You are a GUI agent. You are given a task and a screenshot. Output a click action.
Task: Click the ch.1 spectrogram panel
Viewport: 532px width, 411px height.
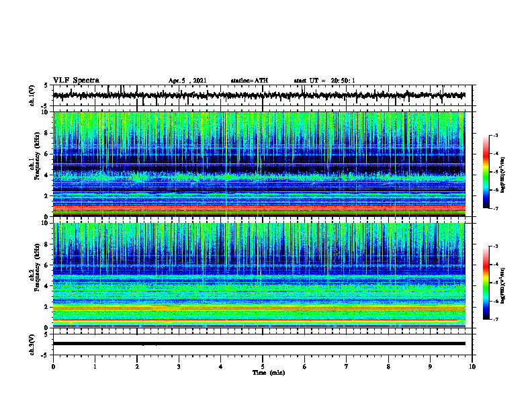[x=259, y=164]
